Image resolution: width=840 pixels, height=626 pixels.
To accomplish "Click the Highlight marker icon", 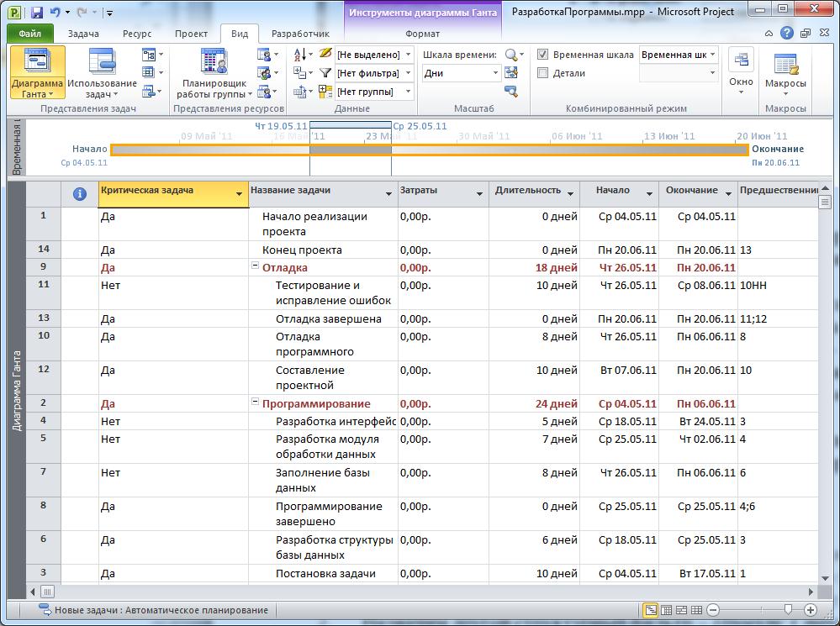I will point(325,54).
